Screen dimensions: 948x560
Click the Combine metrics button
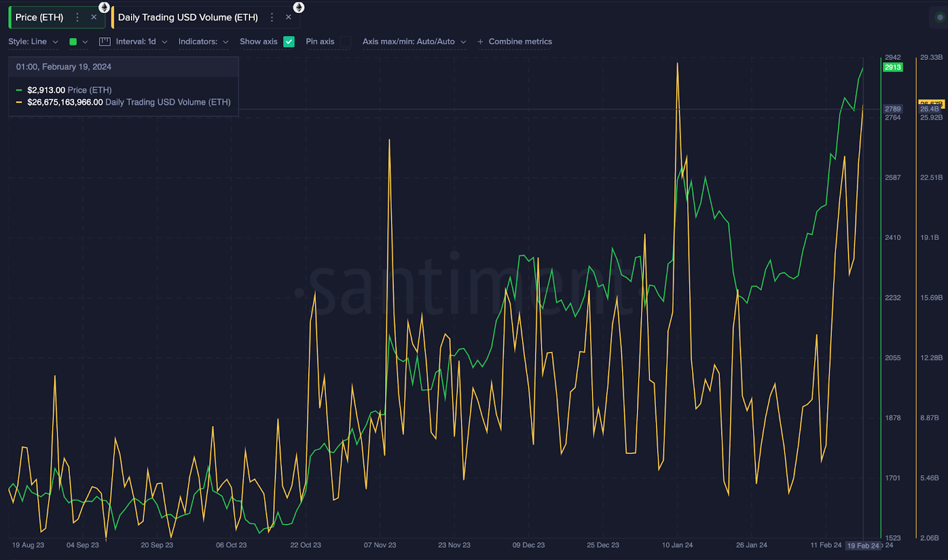coord(520,41)
